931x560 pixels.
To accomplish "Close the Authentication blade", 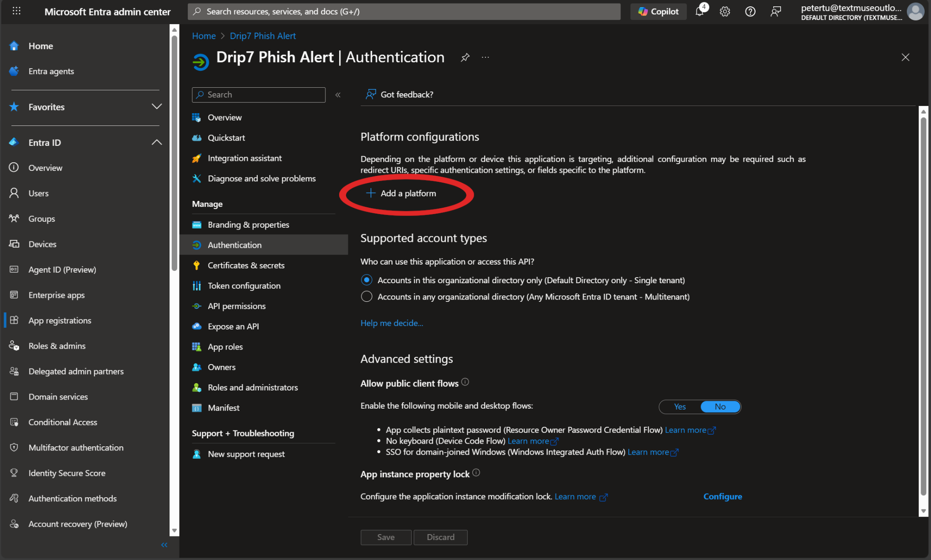I will click(x=905, y=57).
